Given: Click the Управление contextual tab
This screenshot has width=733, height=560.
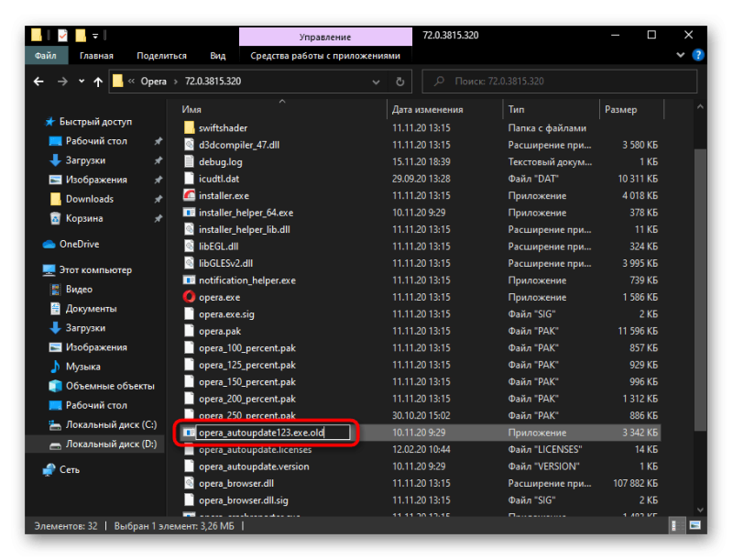Looking at the screenshot, I should click(x=325, y=37).
